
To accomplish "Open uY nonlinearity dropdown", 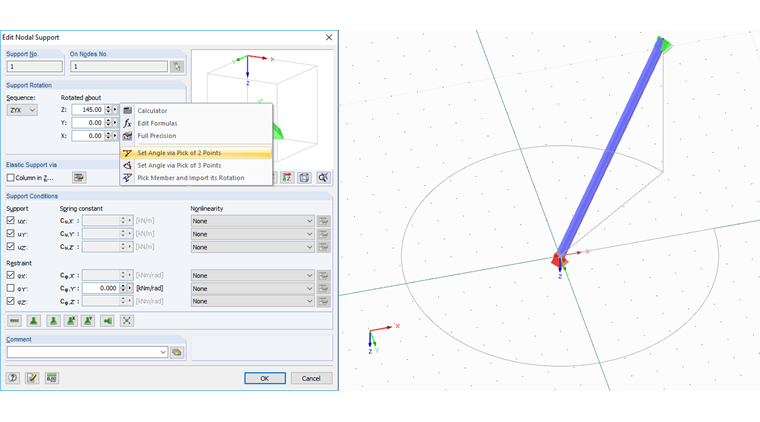I will [x=253, y=234].
